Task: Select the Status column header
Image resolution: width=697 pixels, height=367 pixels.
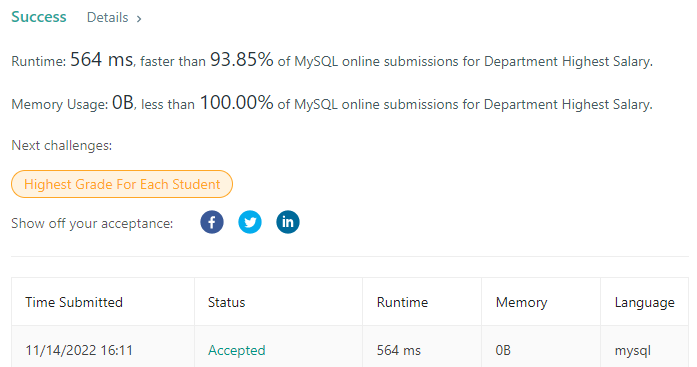Action: tap(226, 302)
